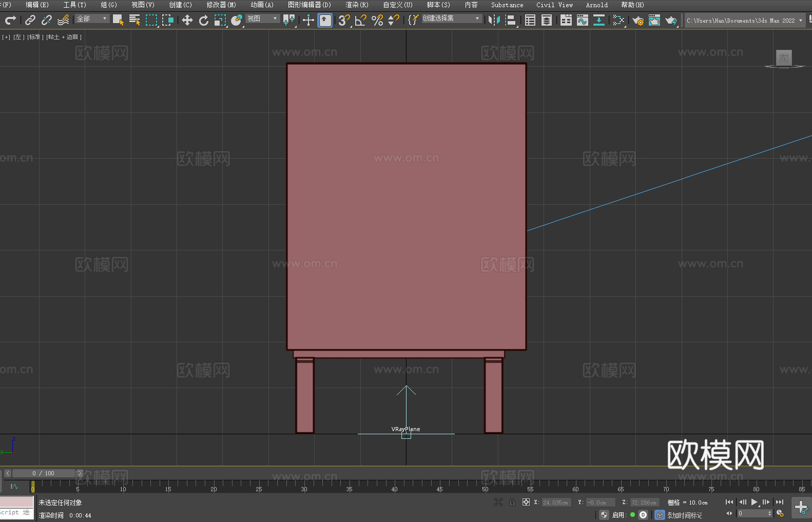Expand the project path dropdown
Viewport: 812px width, 522px height.
click(801, 21)
